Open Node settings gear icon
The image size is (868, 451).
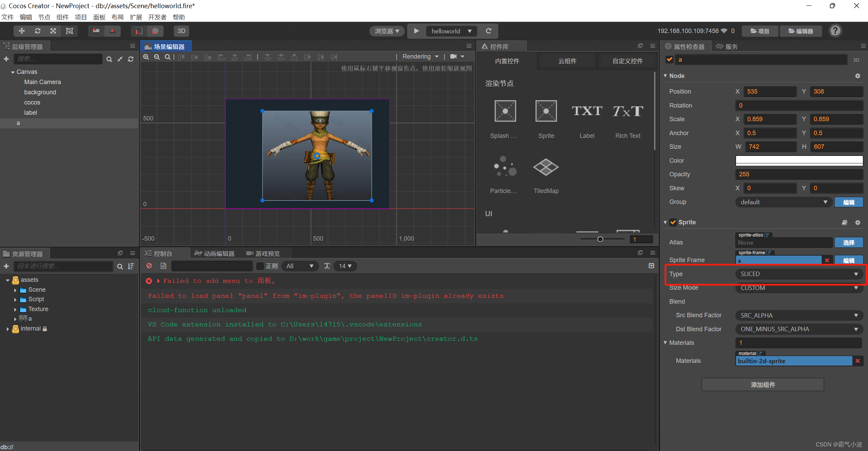[857, 76]
